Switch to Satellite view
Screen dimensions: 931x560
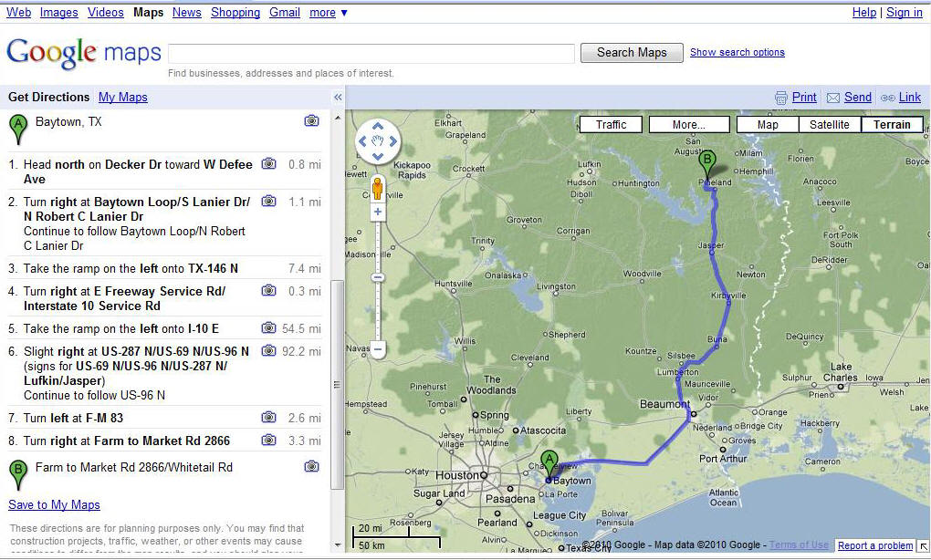coord(829,125)
